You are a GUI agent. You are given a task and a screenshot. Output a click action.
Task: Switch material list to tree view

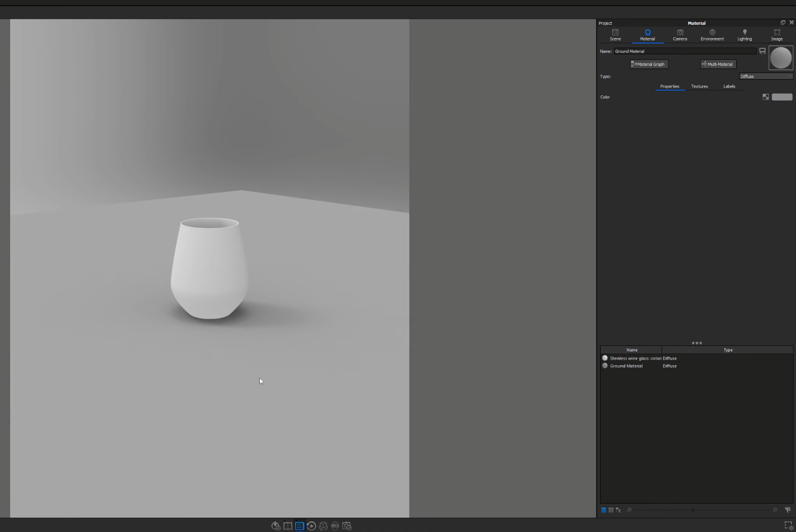[x=618, y=510]
